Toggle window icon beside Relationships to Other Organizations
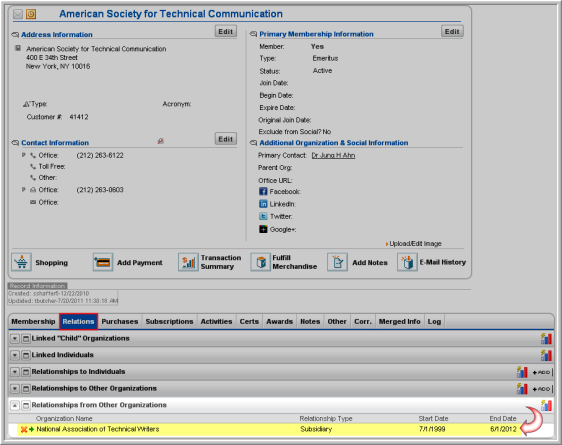Image resolution: width=562 pixels, height=445 pixels. click(26, 388)
